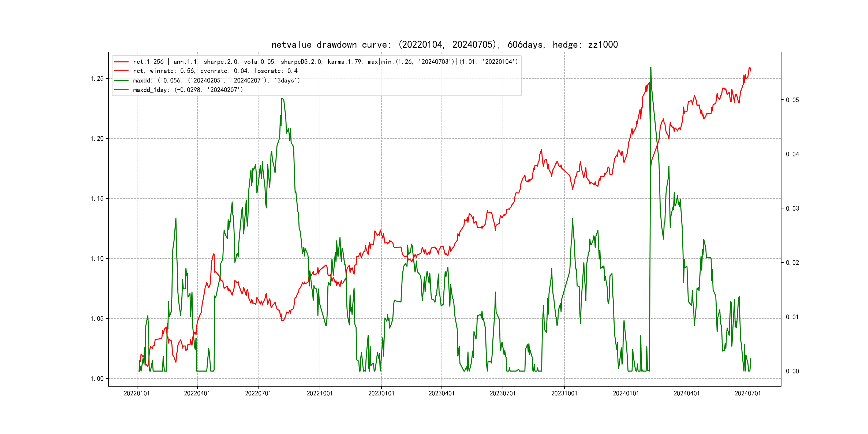Click the 20230101 x-axis tick label
This screenshot has width=868, height=434.
[x=381, y=394]
